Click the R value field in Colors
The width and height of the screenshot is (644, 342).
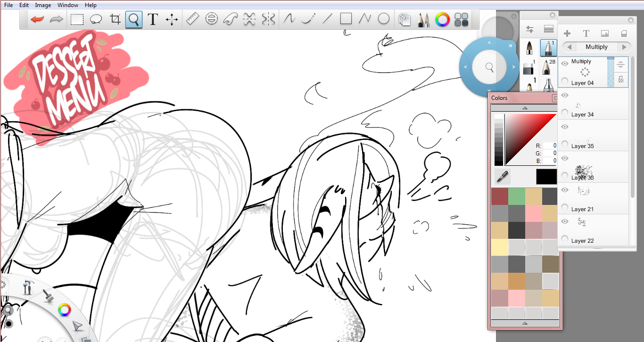tap(550, 146)
